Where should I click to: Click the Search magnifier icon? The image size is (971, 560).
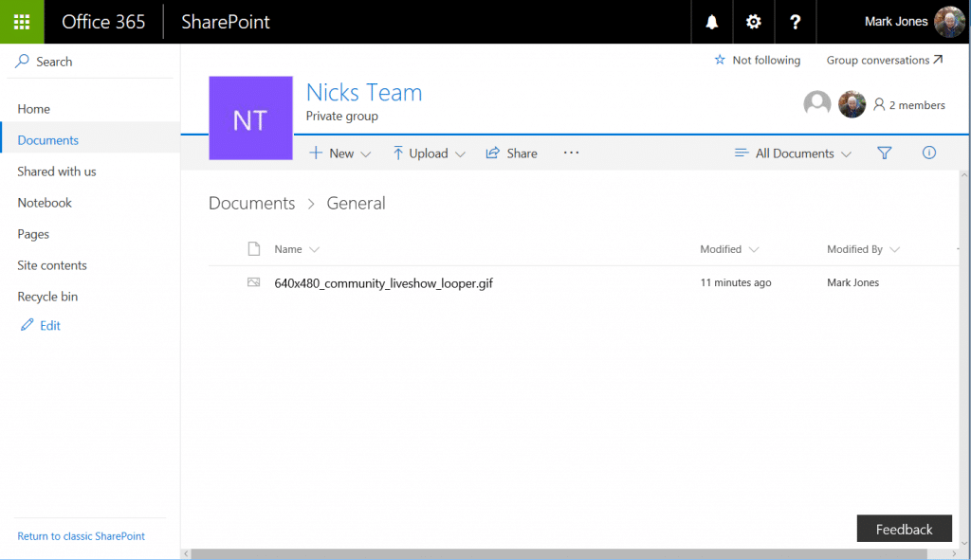(20, 61)
